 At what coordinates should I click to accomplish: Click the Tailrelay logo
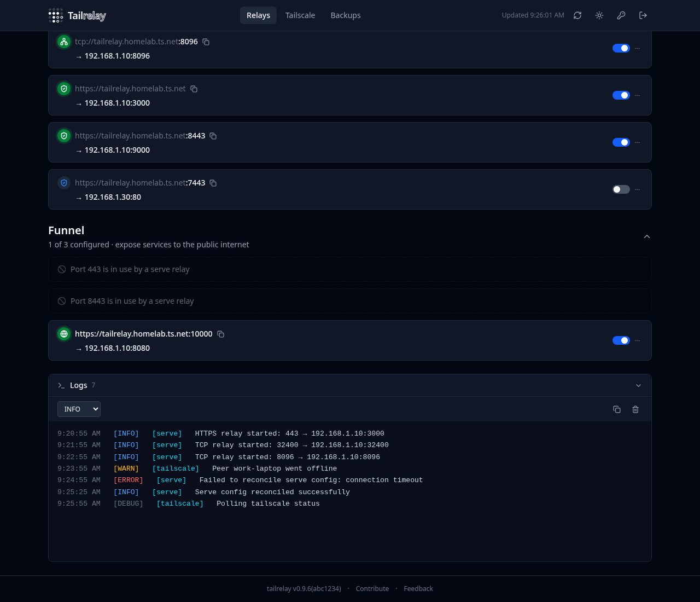tap(77, 15)
